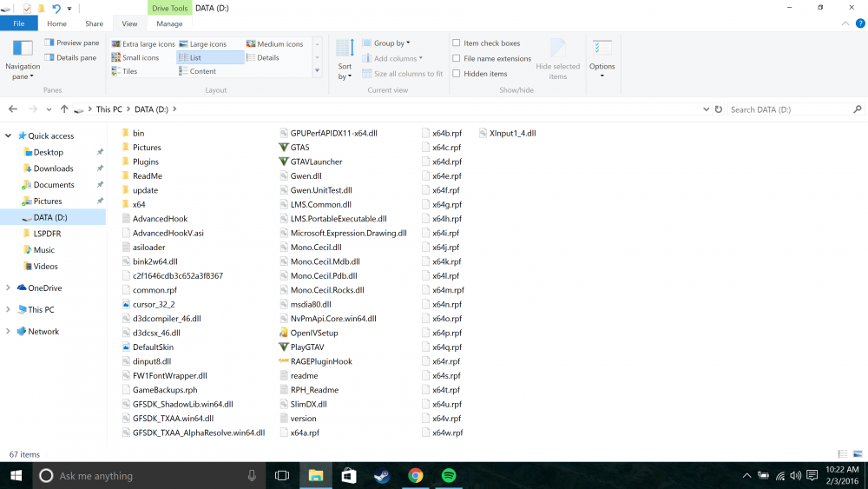Expand the This PC tree node

pos(9,309)
